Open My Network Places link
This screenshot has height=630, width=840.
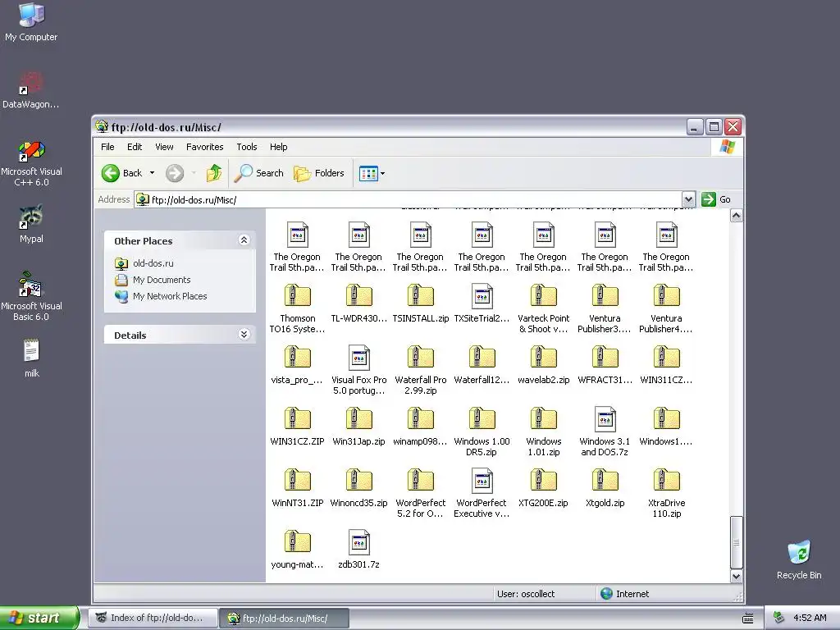pos(170,295)
